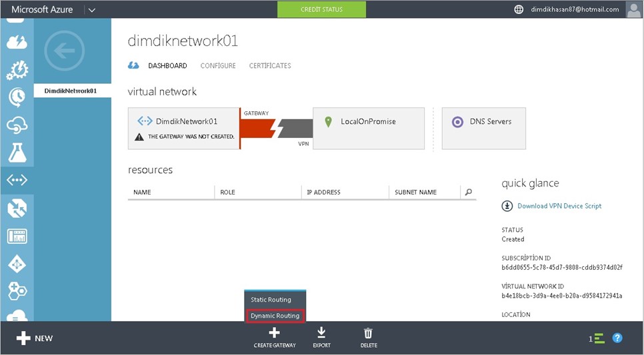
Task: Click the LocalOnPromise network tile
Action: [369, 129]
